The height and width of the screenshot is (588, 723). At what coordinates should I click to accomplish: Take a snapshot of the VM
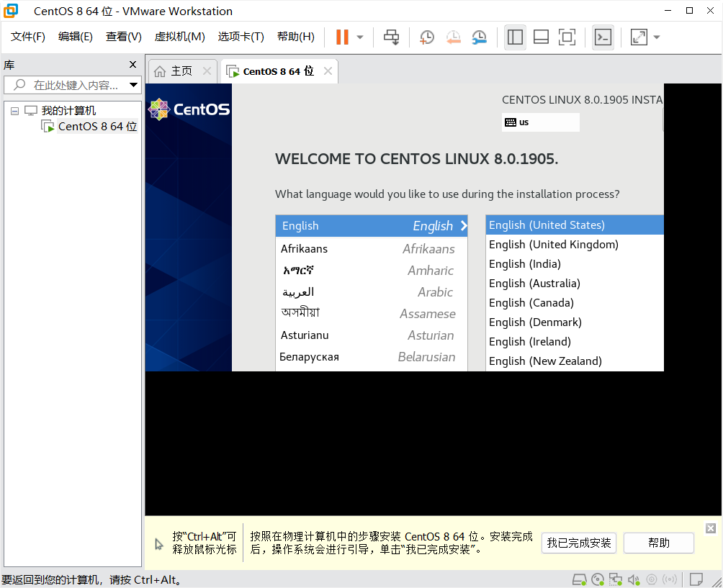[x=426, y=37]
